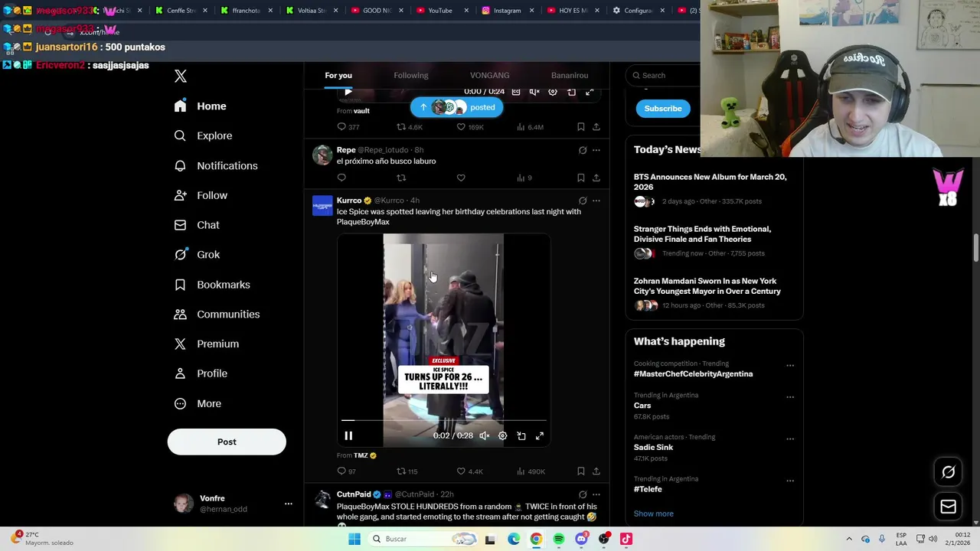The image size is (980, 551).
Task: Open Notifications in the sidebar
Action: (216, 165)
